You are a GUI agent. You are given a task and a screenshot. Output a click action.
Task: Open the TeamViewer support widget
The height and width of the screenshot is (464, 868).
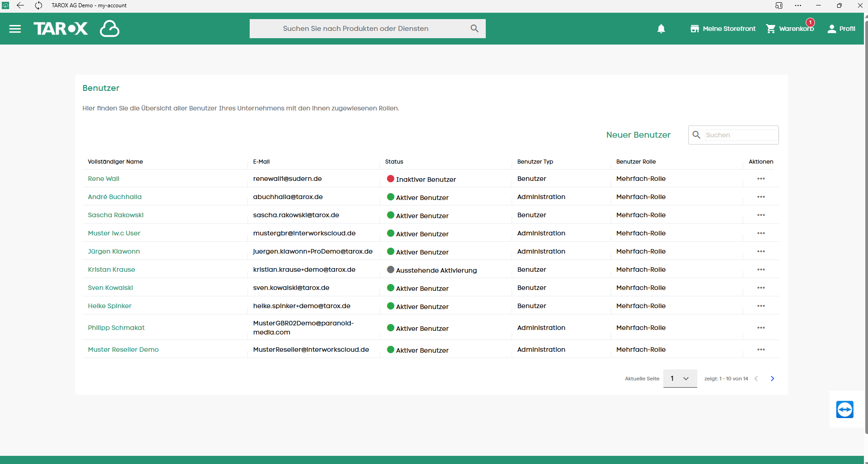[845, 409]
